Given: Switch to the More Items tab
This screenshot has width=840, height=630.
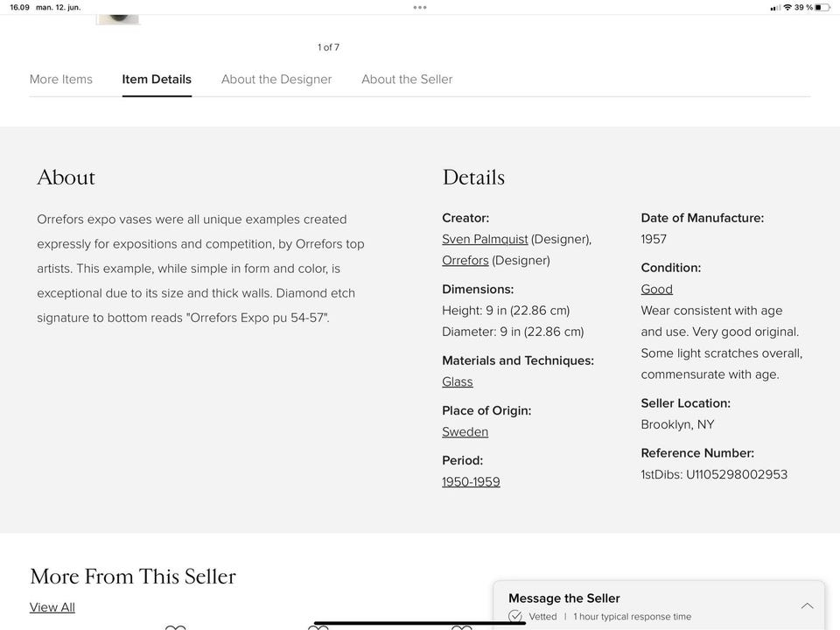Looking at the screenshot, I should (x=61, y=79).
